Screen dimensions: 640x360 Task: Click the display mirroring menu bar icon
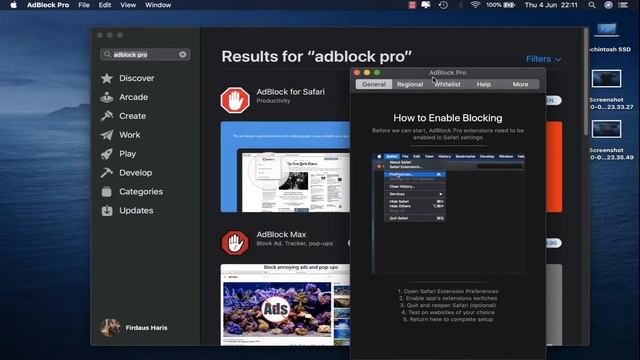[x=426, y=5]
